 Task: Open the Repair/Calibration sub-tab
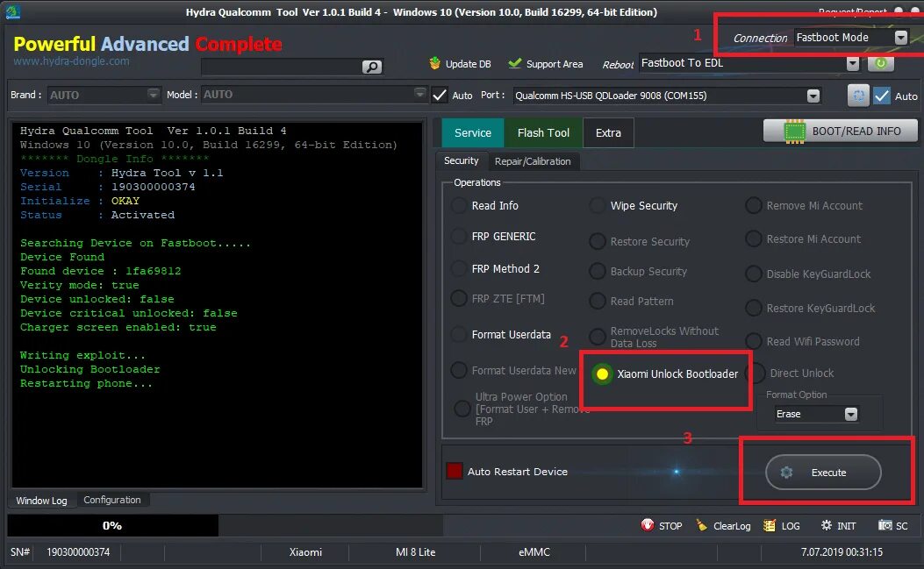point(533,161)
